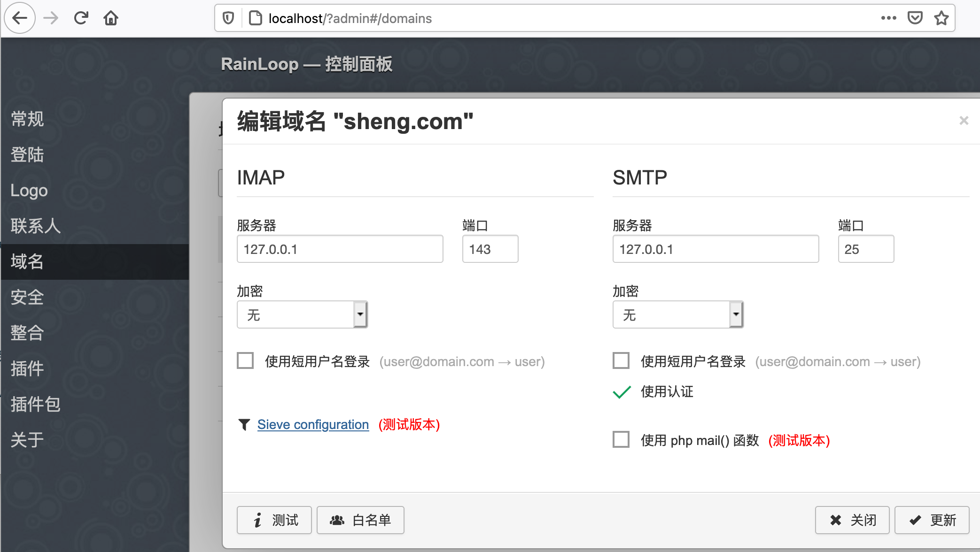Click the people icon on 白名单 button

pos(337,520)
